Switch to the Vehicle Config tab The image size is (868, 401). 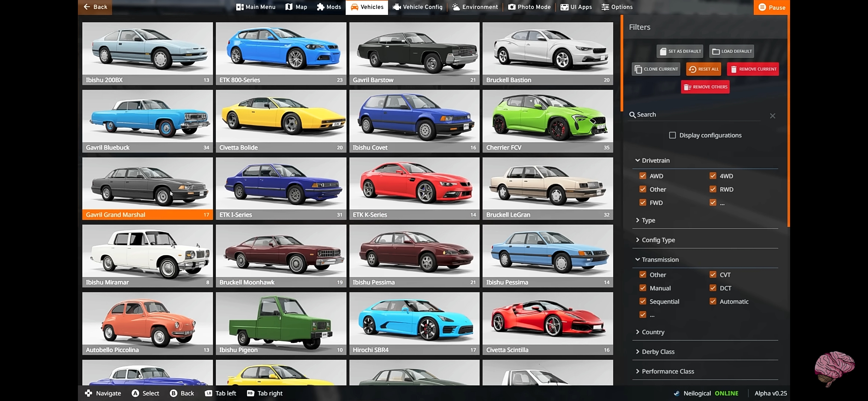point(417,7)
